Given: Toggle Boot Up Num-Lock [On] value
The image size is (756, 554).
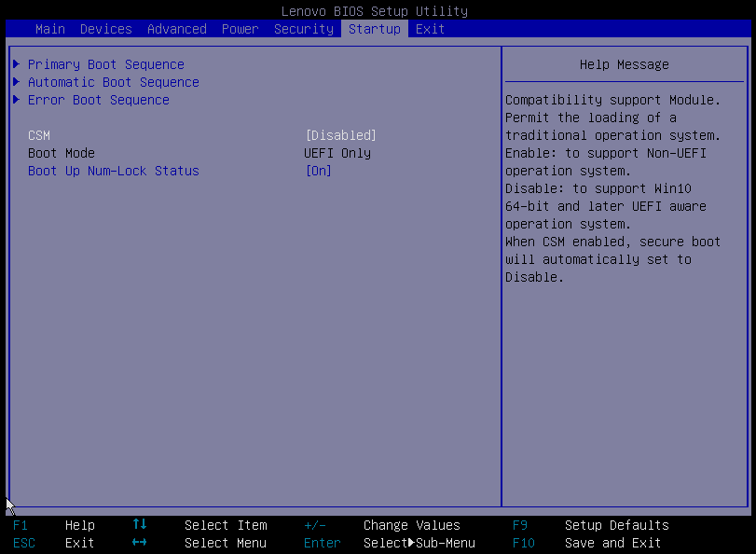Looking at the screenshot, I should (319, 171).
